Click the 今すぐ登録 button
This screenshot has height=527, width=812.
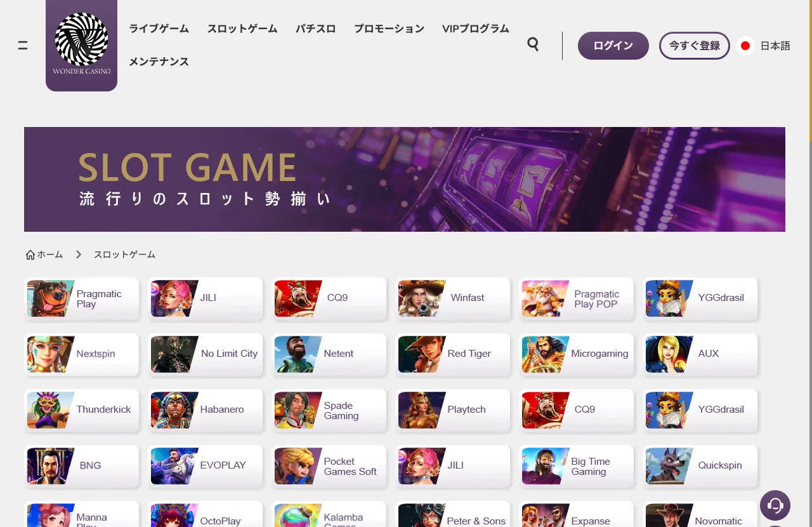695,46
